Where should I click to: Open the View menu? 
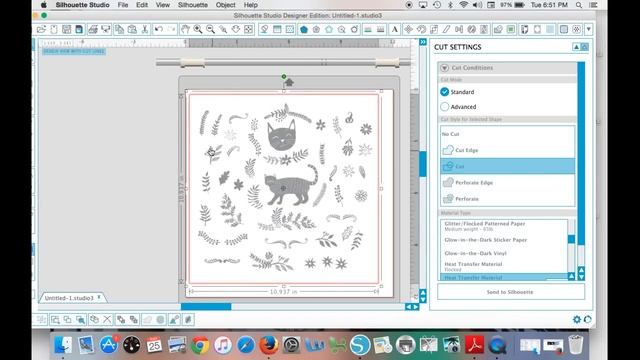pos(162,5)
